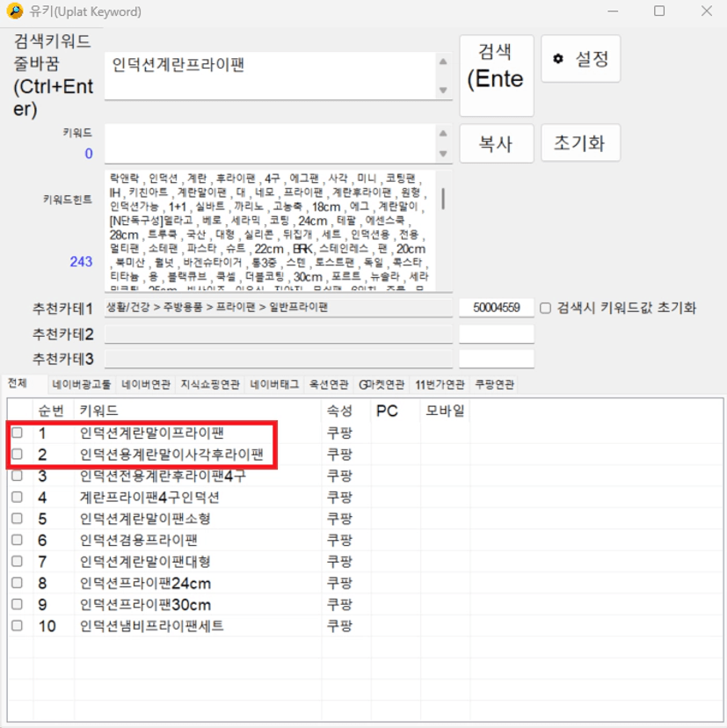Select keyword 인덕션겸용프라이팬
This screenshot has height=728, width=727.
(139, 540)
